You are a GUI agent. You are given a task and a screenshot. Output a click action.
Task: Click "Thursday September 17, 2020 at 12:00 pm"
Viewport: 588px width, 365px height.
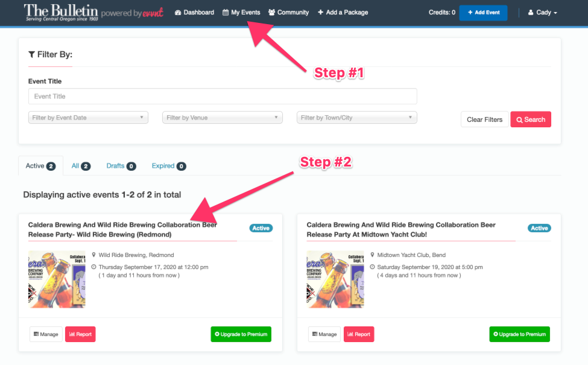pyautogui.click(x=153, y=267)
